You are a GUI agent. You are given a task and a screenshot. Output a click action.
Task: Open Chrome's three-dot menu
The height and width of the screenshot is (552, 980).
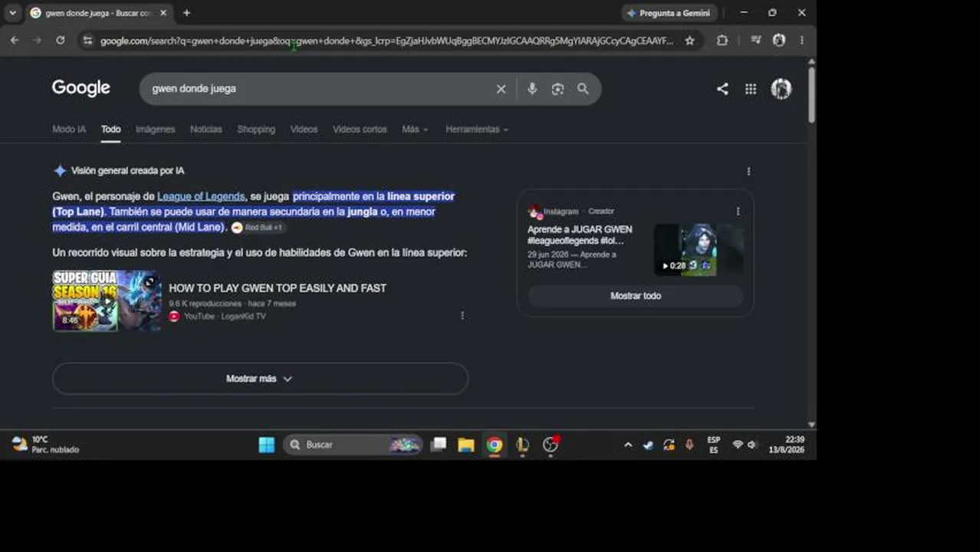point(802,41)
